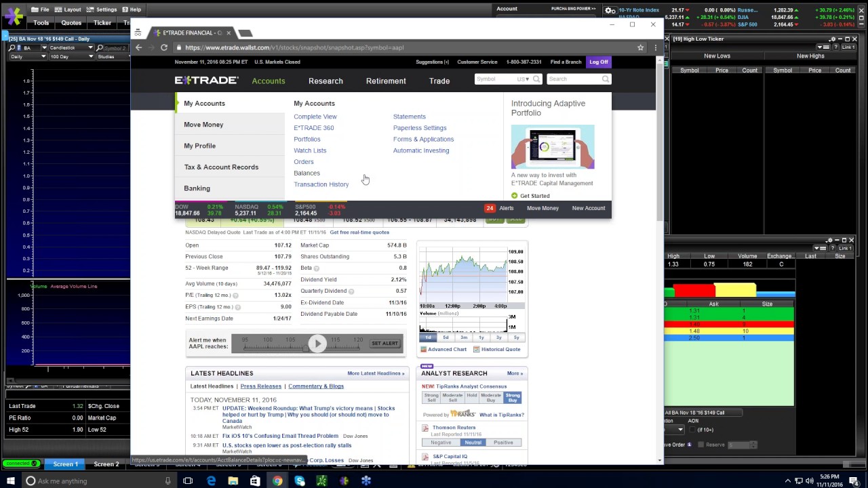The height and width of the screenshot is (488, 868).
Task: Open the US market dropdown in Symbol box
Action: click(x=523, y=79)
